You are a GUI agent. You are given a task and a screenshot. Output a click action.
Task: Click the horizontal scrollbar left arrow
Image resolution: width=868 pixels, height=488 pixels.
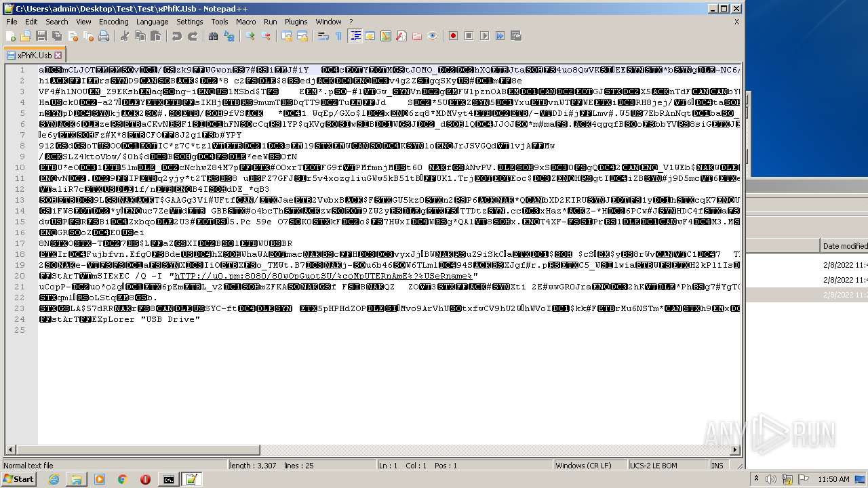(10, 450)
